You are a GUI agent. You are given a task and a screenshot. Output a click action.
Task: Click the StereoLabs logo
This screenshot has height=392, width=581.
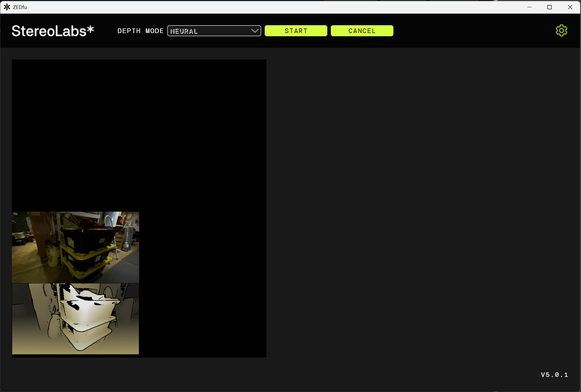(x=53, y=31)
